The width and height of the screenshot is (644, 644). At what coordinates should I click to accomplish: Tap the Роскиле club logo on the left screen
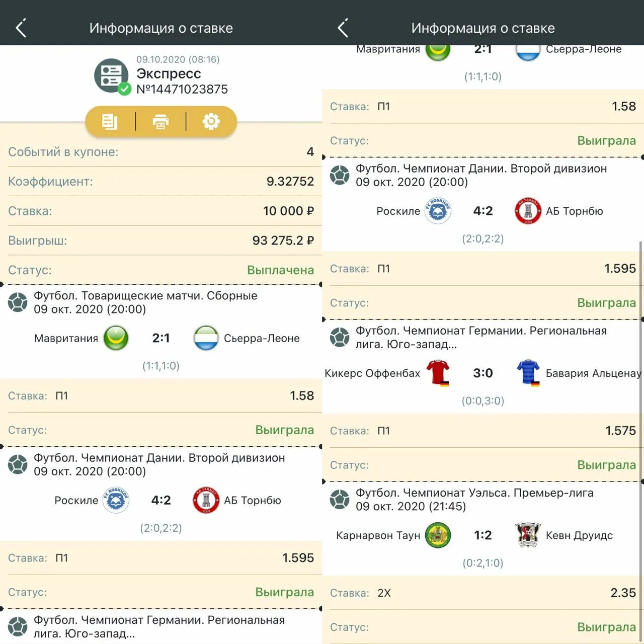116,500
